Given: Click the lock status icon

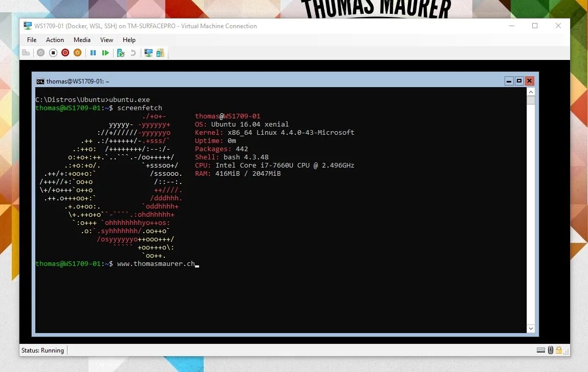Looking at the screenshot, I should click(559, 350).
